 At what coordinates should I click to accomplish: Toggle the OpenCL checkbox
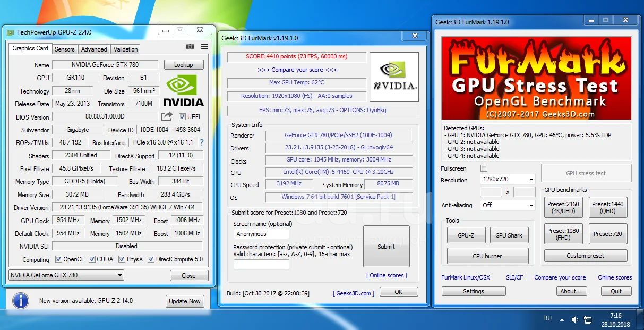(59, 259)
